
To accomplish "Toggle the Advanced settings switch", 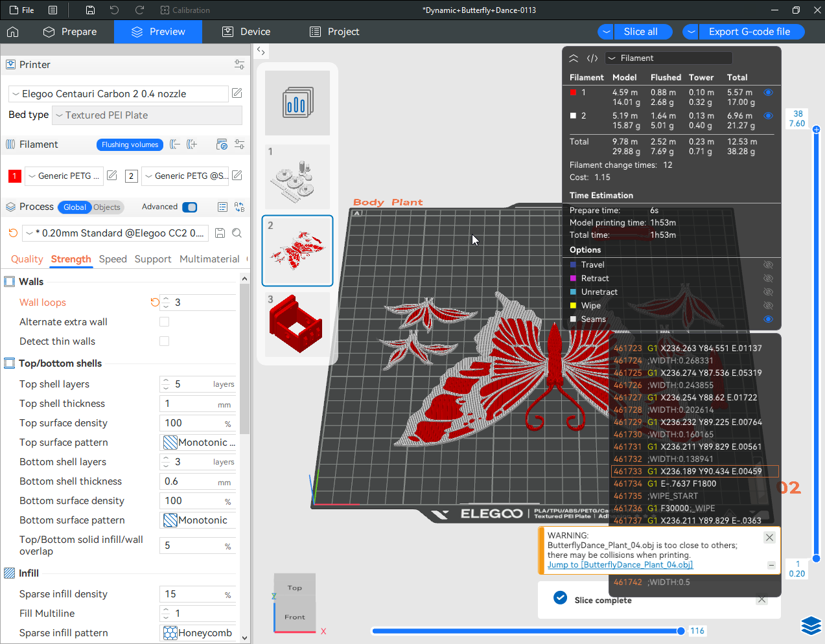I will tap(190, 207).
